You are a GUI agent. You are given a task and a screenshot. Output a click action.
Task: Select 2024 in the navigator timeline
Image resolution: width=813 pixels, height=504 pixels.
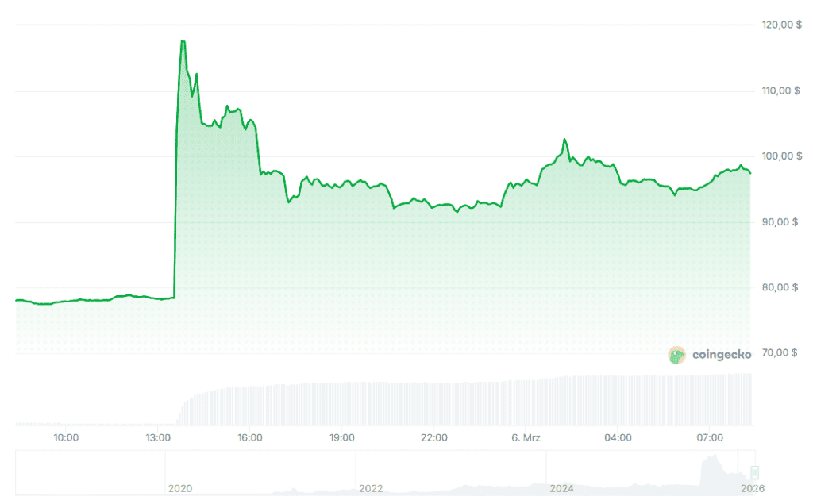tap(562, 489)
